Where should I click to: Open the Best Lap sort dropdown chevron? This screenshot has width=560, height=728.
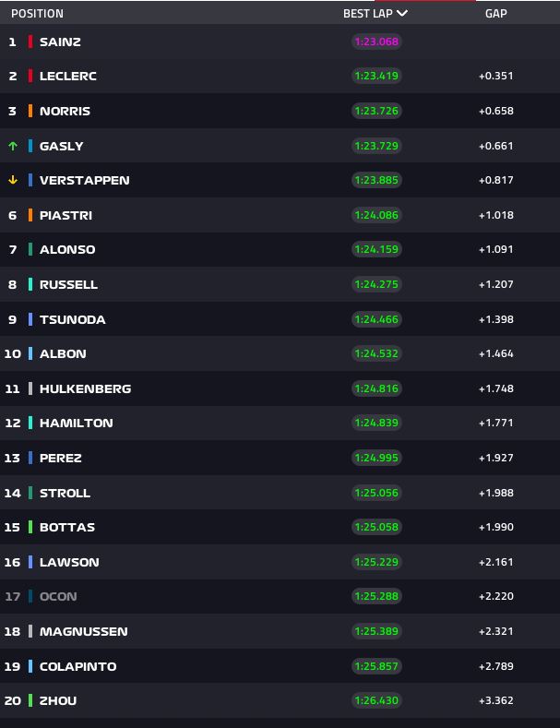point(401,14)
